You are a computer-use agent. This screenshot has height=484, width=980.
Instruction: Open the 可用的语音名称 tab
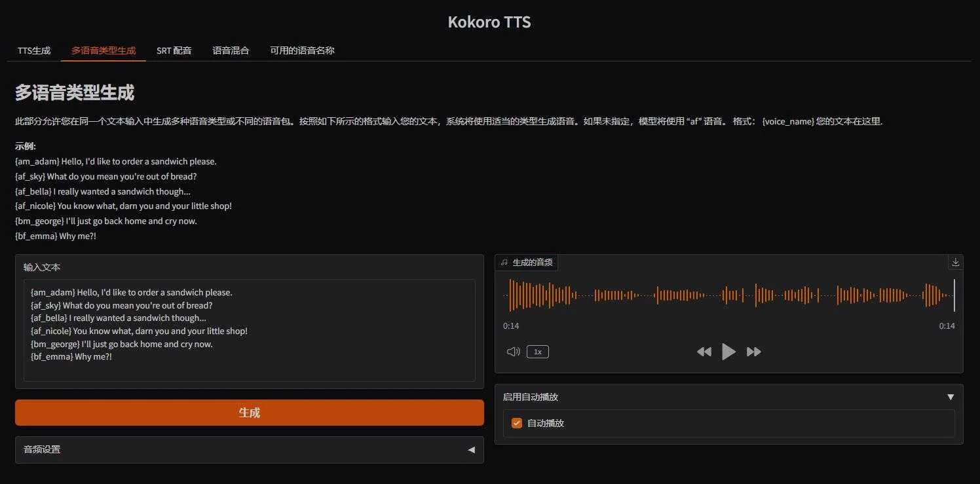[x=302, y=50]
